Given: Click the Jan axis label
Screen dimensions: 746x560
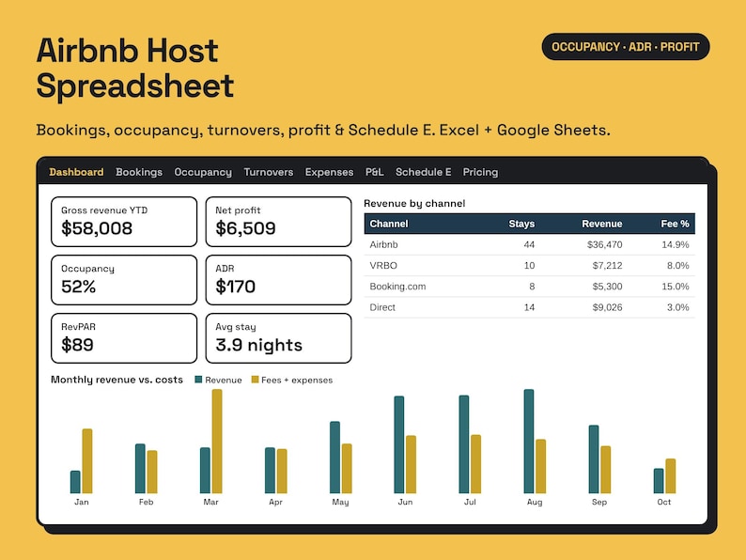Looking at the screenshot, I should pos(82,502).
